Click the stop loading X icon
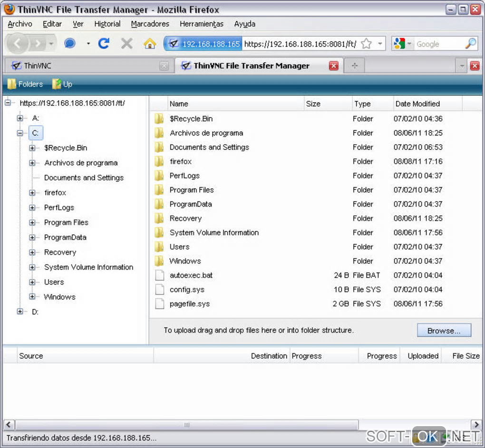The image size is (485, 448). click(x=127, y=44)
